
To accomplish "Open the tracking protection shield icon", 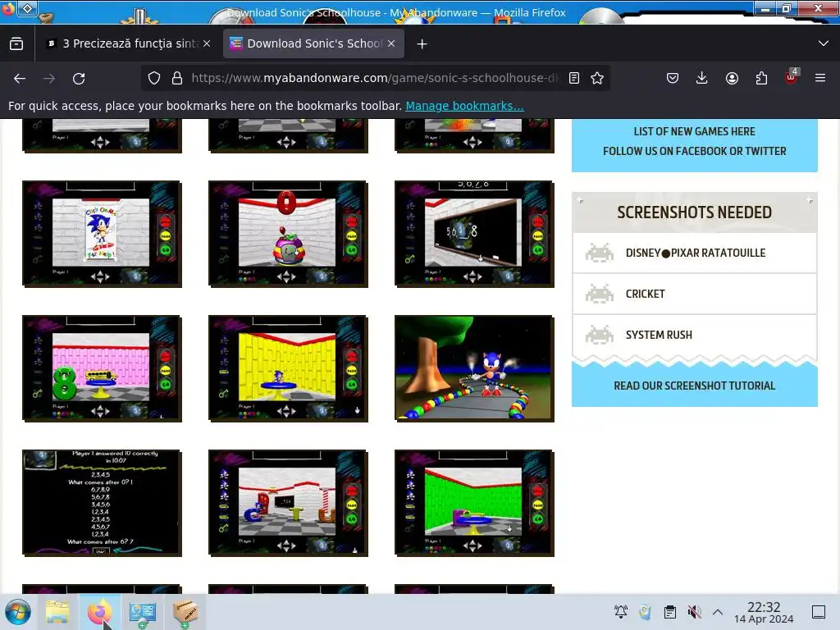I will pyautogui.click(x=154, y=78).
